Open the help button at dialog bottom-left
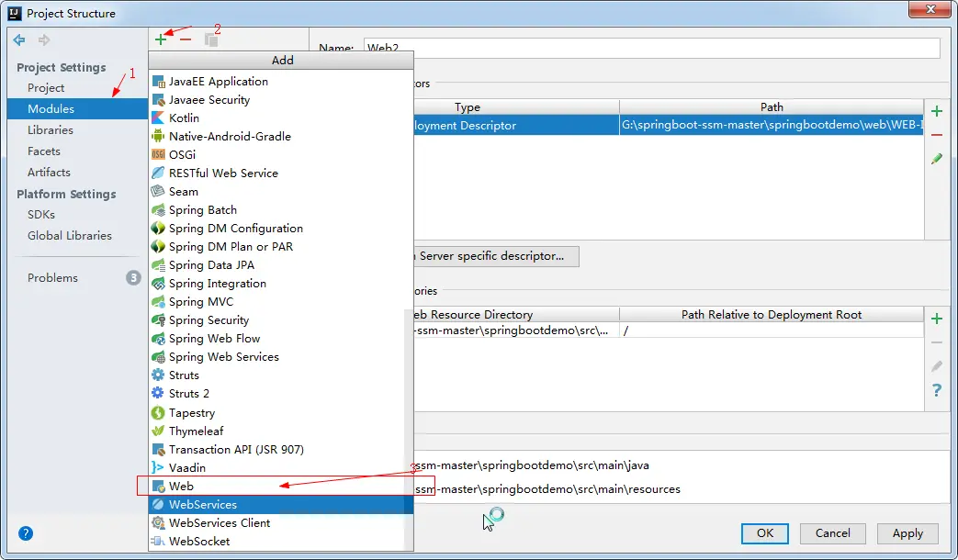 click(x=26, y=533)
